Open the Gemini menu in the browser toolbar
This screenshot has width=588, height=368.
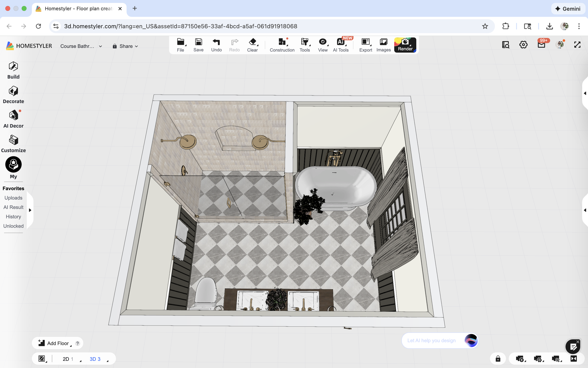pyautogui.click(x=568, y=8)
